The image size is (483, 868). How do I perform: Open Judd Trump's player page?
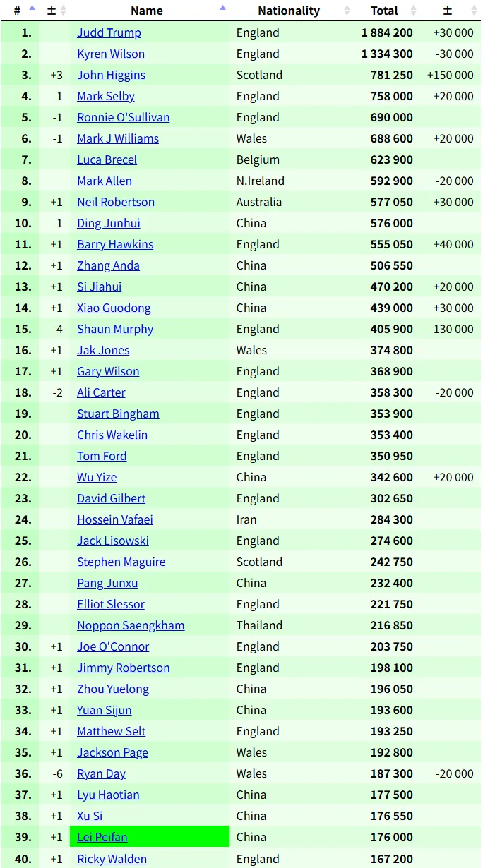tap(109, 32)
